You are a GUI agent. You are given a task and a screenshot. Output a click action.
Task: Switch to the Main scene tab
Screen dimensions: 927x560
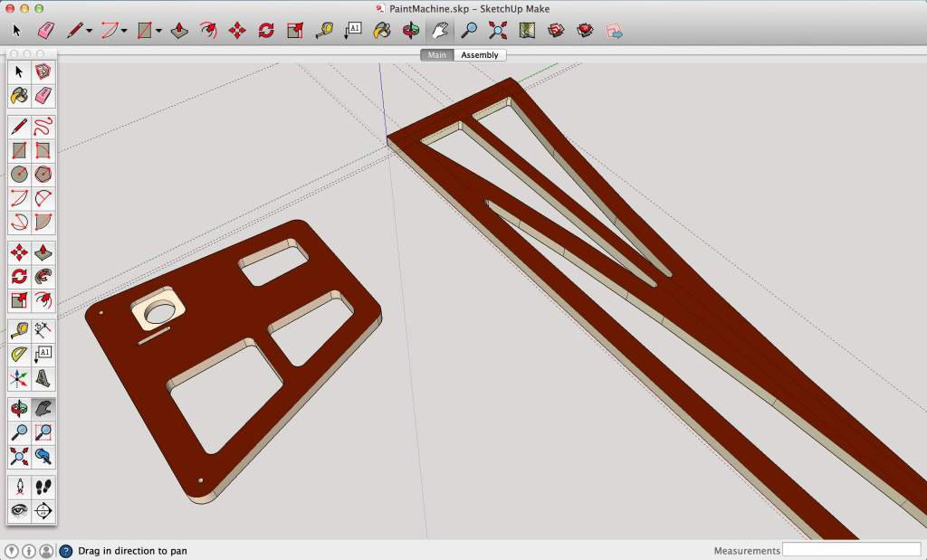tap(436, 55)
